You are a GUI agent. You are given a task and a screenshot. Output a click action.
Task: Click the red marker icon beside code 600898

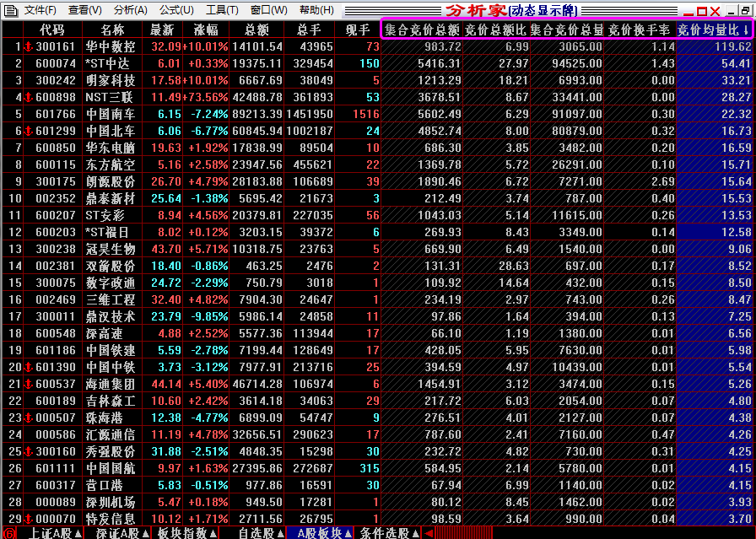(29, 97)
